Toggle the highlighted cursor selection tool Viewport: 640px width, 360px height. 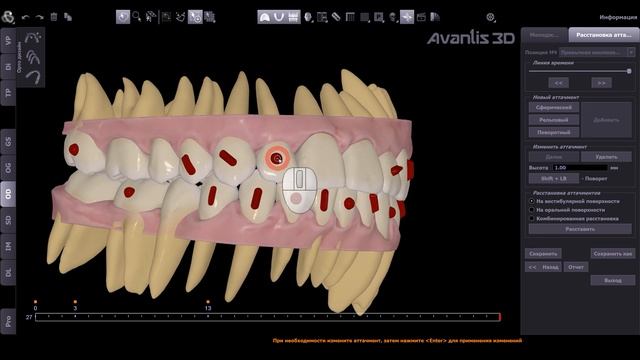pyautogui.click(x=195, y=17)
